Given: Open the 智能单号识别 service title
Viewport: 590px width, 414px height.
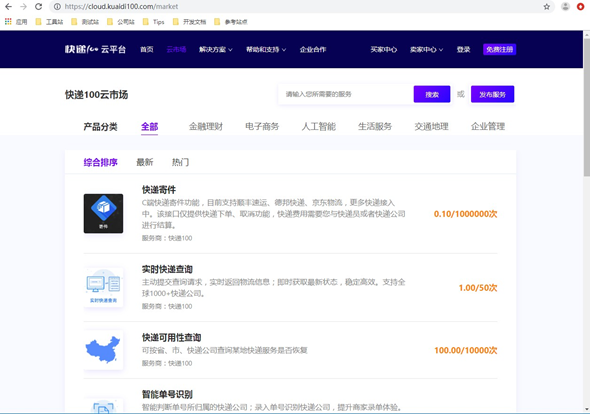Looking at the screenshot, I should pyautogui.click(x=167, y=394).
